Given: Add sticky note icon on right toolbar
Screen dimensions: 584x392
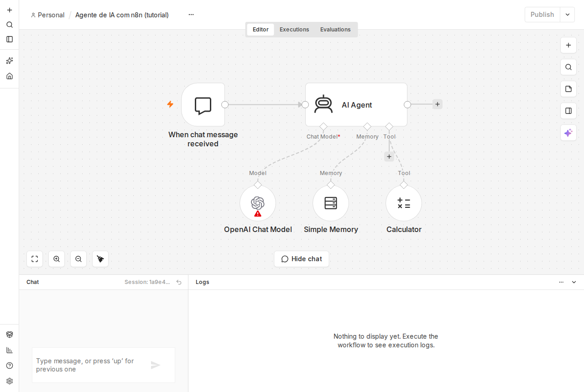Looking at the screenshot, I should click(568, 89).
